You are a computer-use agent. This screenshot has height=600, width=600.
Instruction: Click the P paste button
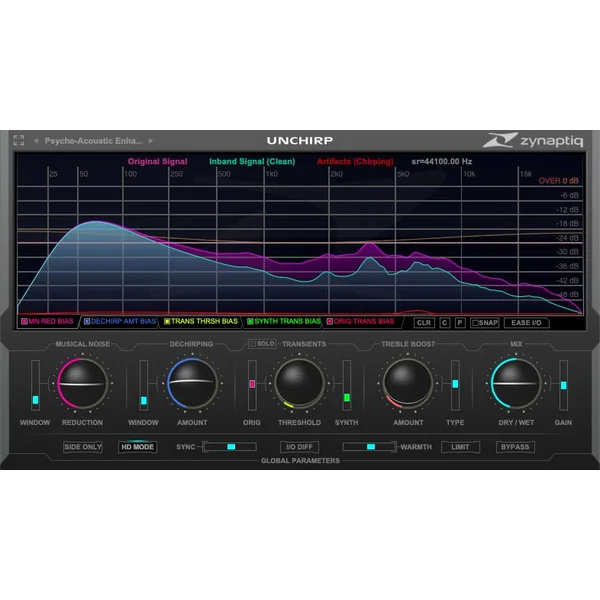point(460,323)
